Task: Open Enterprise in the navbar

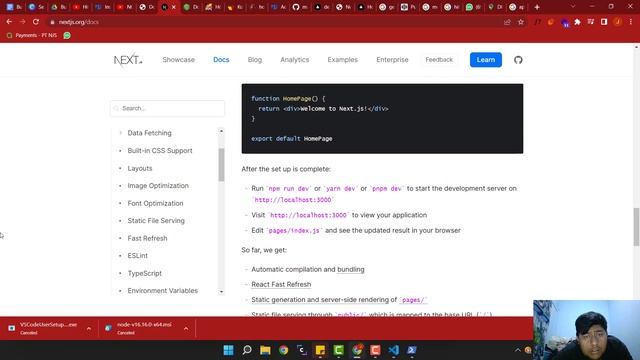Action: coord(392,60)
